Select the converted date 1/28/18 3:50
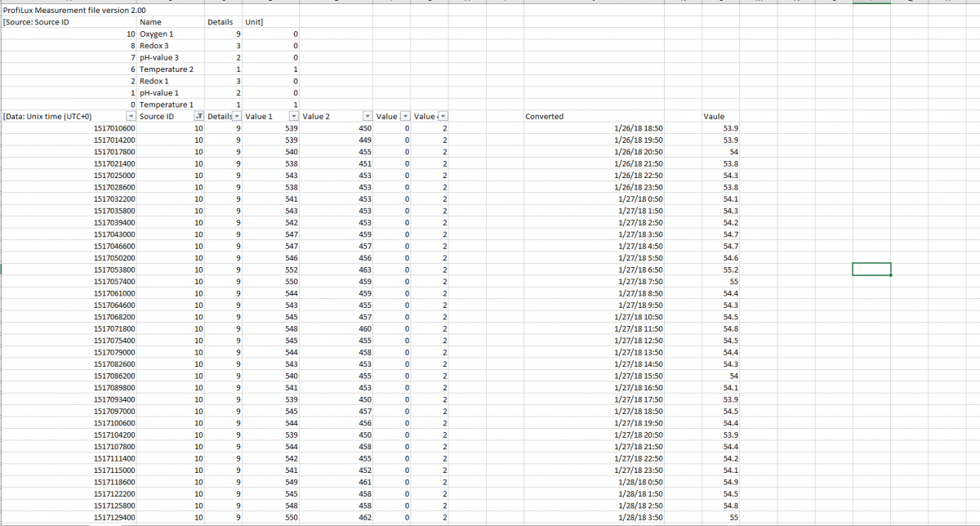The image size is (980, 526). 594,517
